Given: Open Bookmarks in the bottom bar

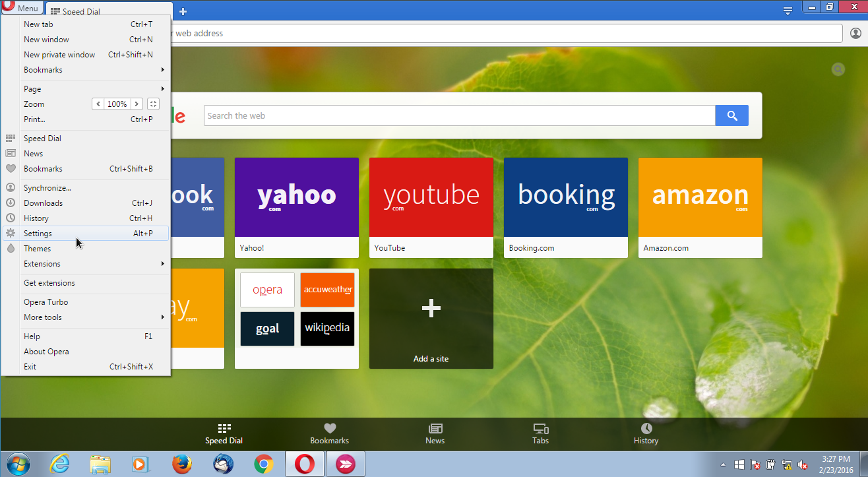Looking at the screenshot, I should pos(330,434).
